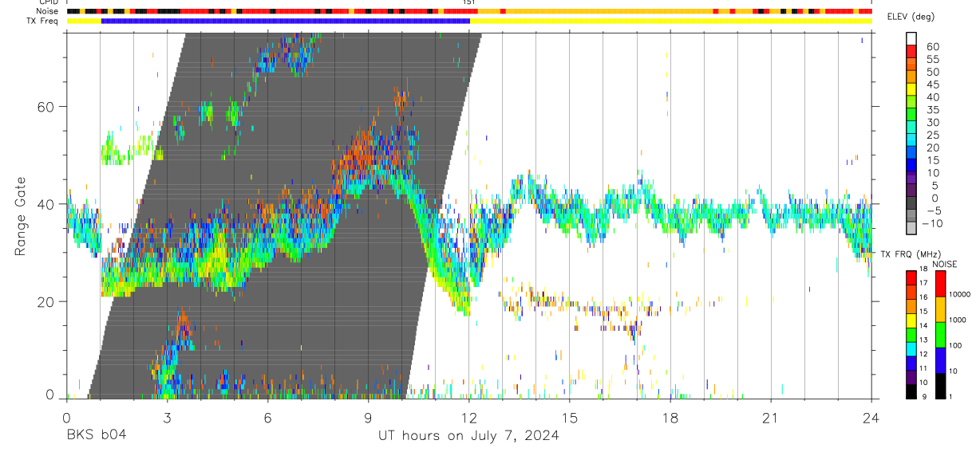The image size is (980, 452).
Task: Click the ELEV colorbar value '5'
Action: click(x=936, y=186)
